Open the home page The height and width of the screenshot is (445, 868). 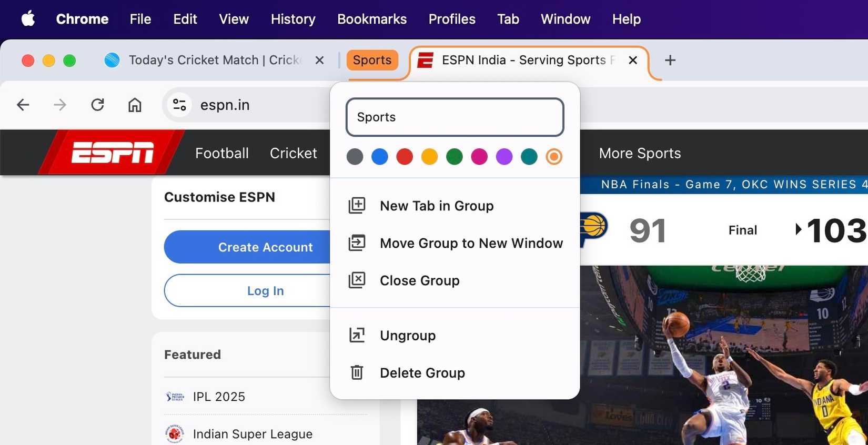(x=135, y=105)
